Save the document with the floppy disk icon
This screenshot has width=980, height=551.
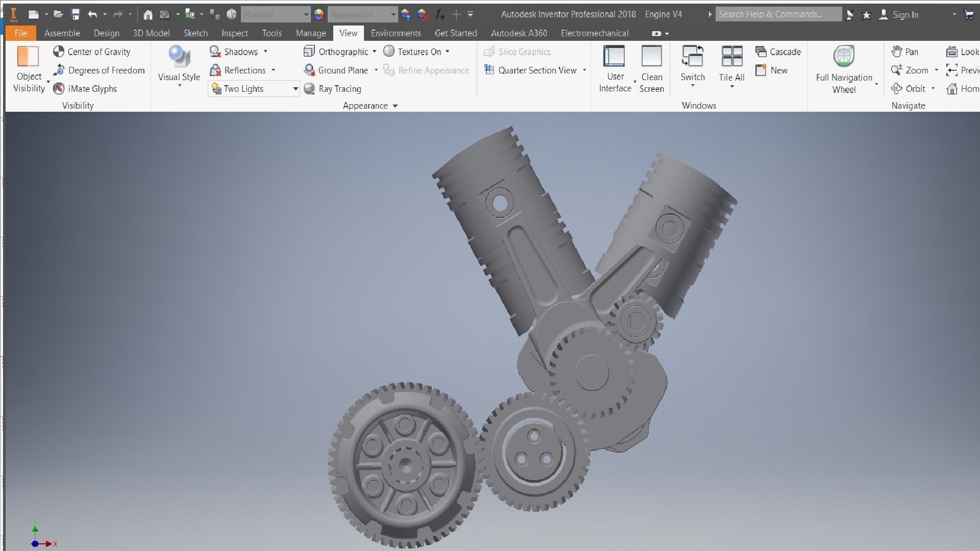[x=76, y=14]
